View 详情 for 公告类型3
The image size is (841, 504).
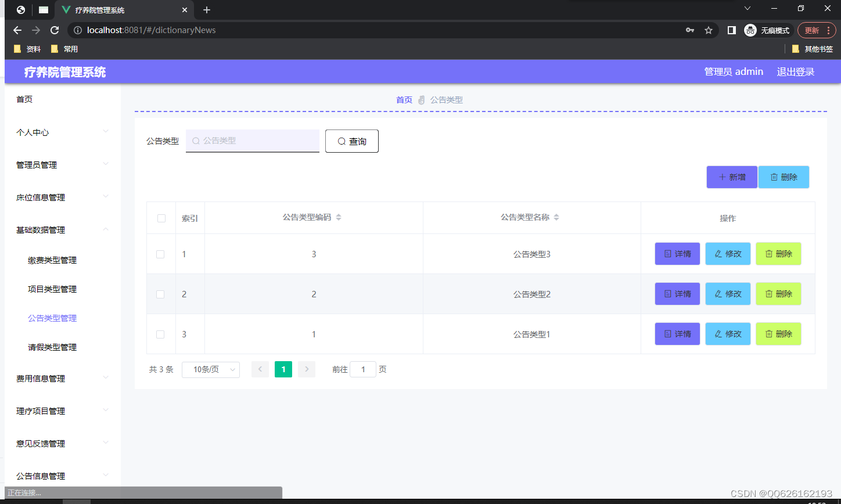click(677, 254)
